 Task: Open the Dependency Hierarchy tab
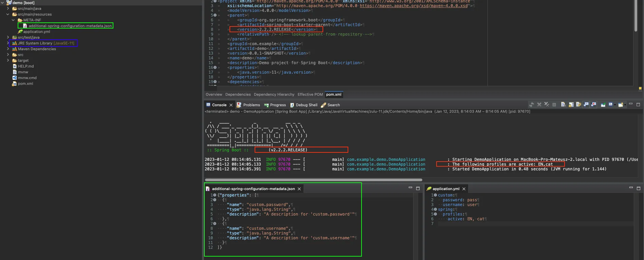(274, 95)
